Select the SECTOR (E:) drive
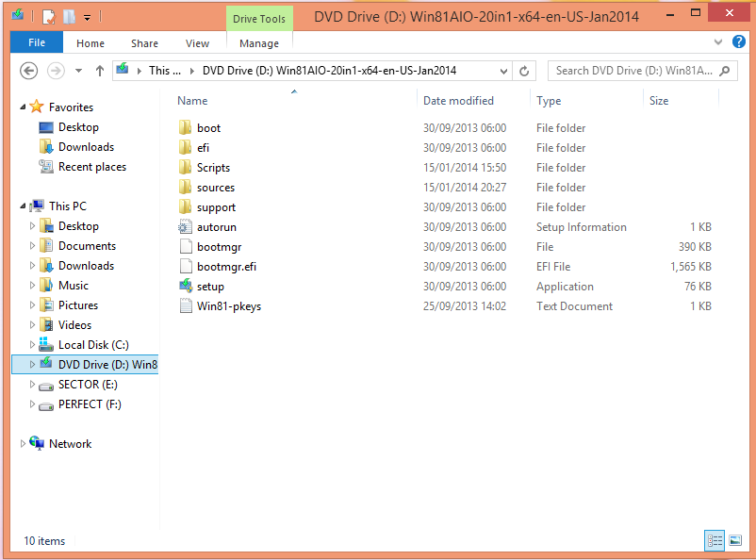 click(x=88, y=385)
